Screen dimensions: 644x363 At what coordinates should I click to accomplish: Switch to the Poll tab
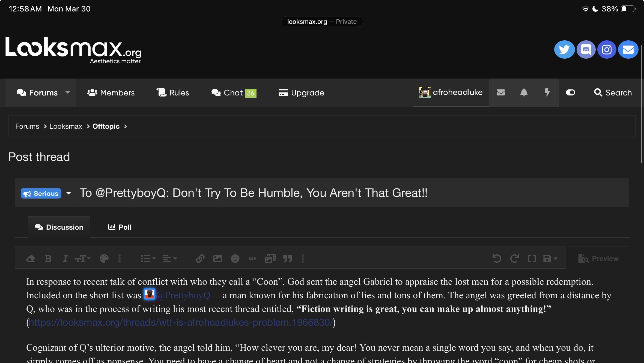pos(120,227)
